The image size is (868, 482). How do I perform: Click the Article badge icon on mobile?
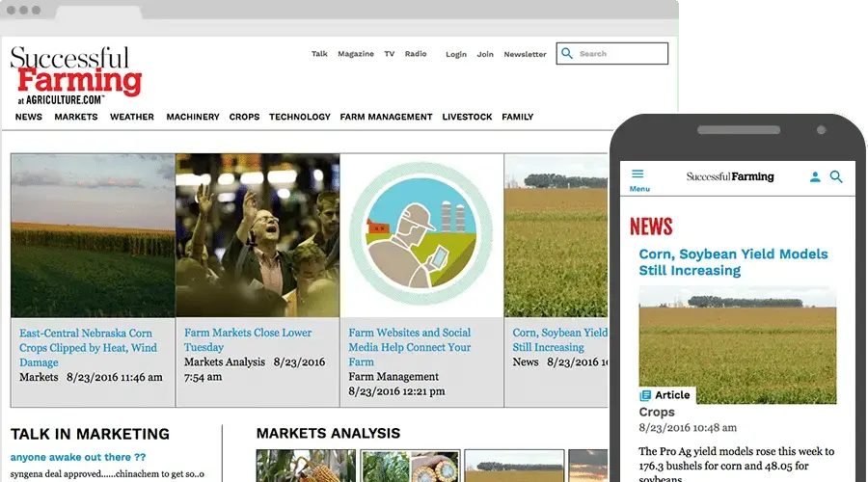pyautogui.click(x=646, y=395)
